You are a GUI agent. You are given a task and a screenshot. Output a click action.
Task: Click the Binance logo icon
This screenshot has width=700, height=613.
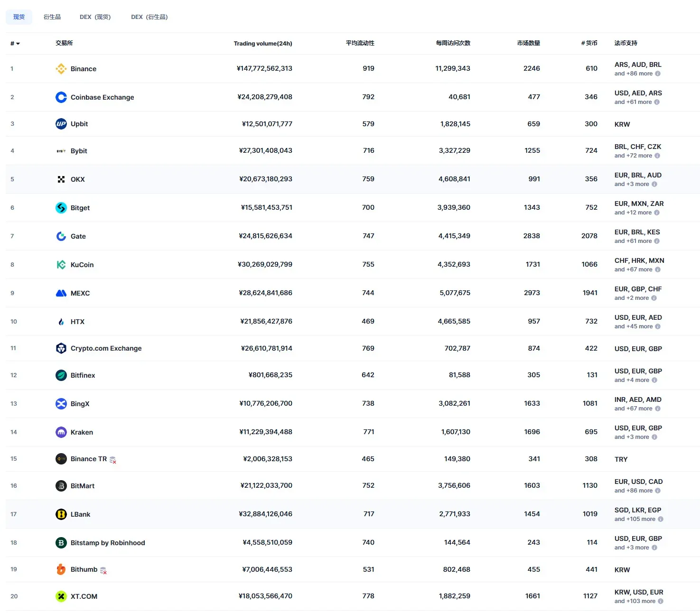click(61, 69)
